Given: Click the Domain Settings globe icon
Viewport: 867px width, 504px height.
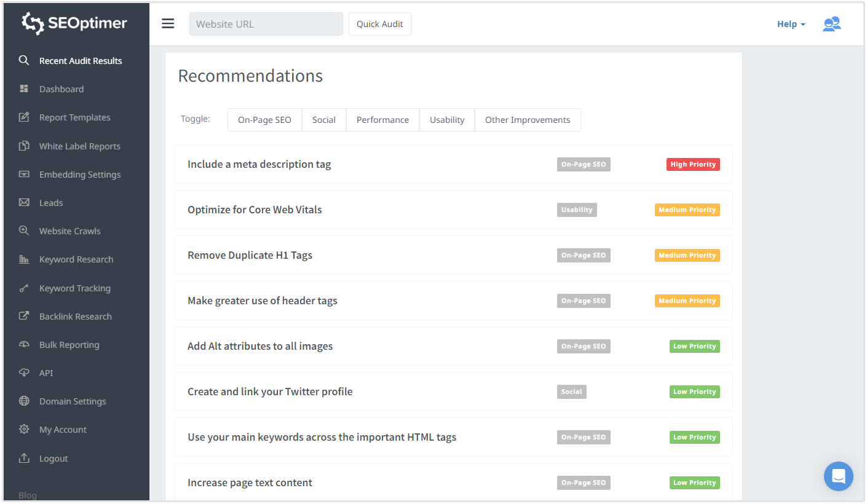Looking at the screenshot, I should (24, 401).
